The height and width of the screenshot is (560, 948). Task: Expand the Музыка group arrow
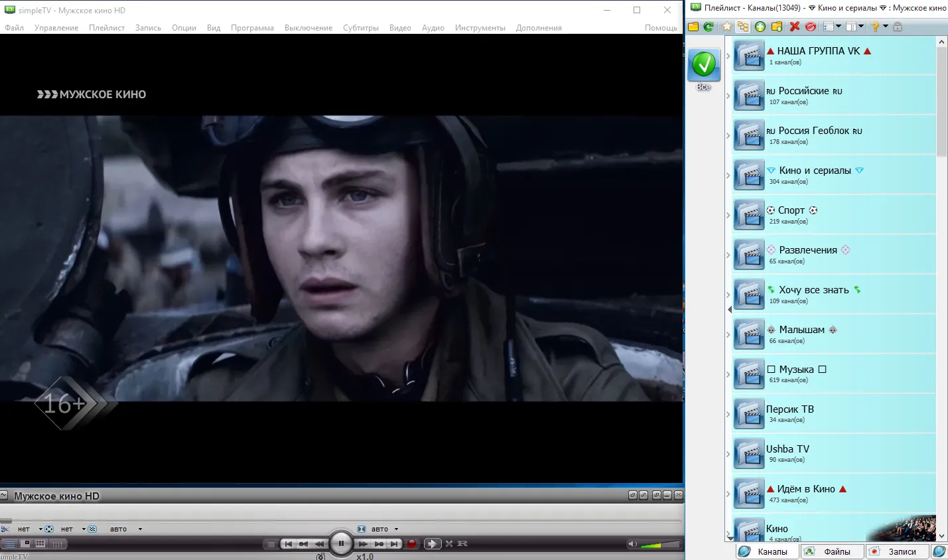click(728, 375)
